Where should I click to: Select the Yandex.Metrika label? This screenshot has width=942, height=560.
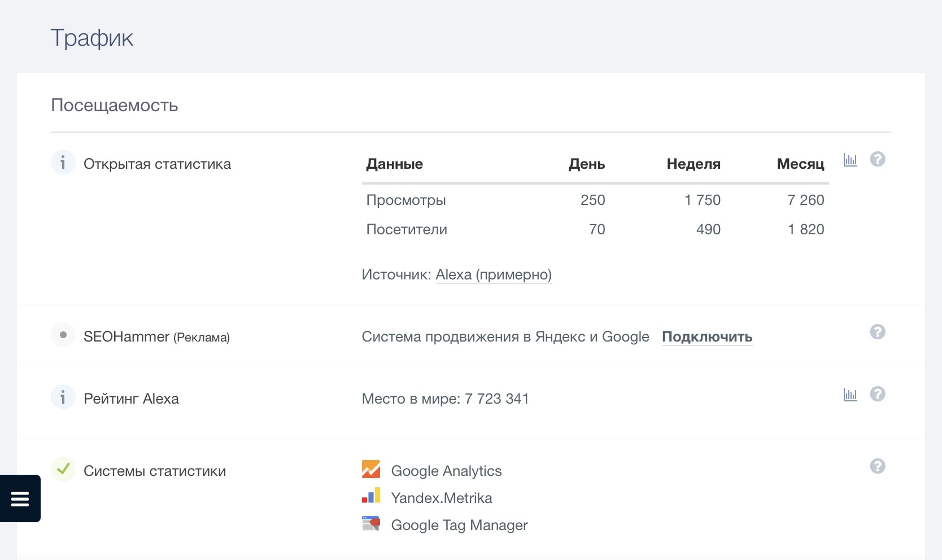coord(442,498)
